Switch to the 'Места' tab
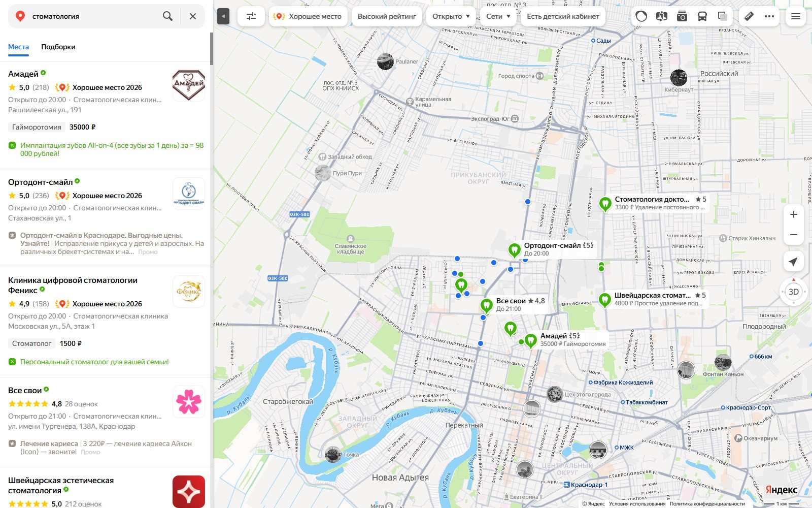This screenshot has height=508, width=812. click(18, 47)
